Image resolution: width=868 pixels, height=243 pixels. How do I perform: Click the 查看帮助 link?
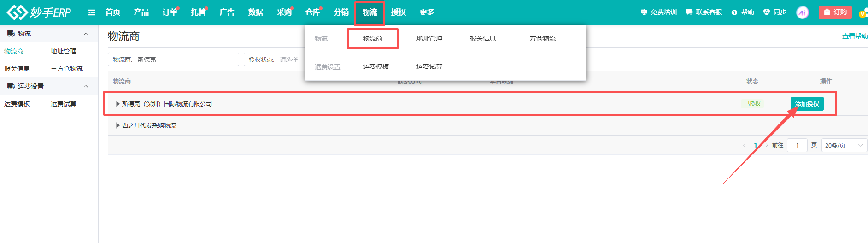tap(855, 36)
